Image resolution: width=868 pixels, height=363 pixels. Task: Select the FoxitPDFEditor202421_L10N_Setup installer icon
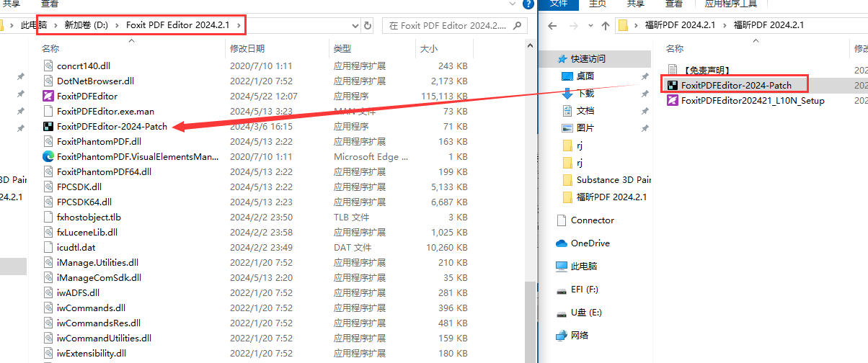pyautogui.click(x=673, y=100)
